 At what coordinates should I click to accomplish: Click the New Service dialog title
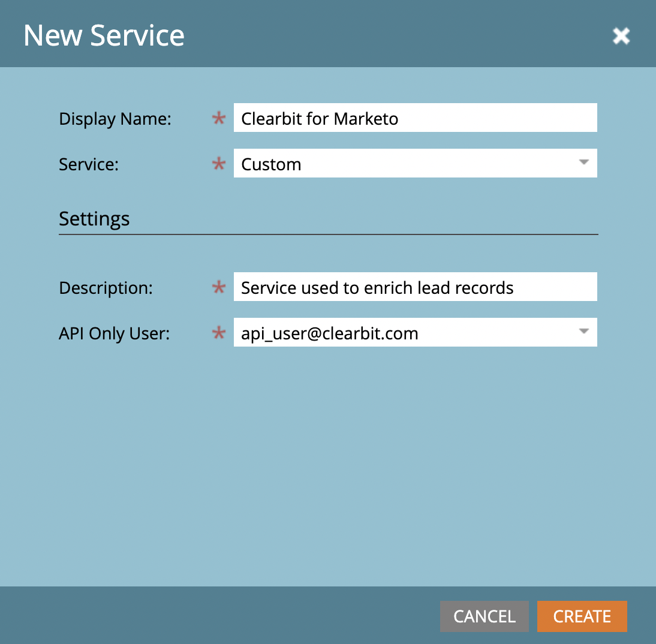pyautogui.click(x=104, y=35)
